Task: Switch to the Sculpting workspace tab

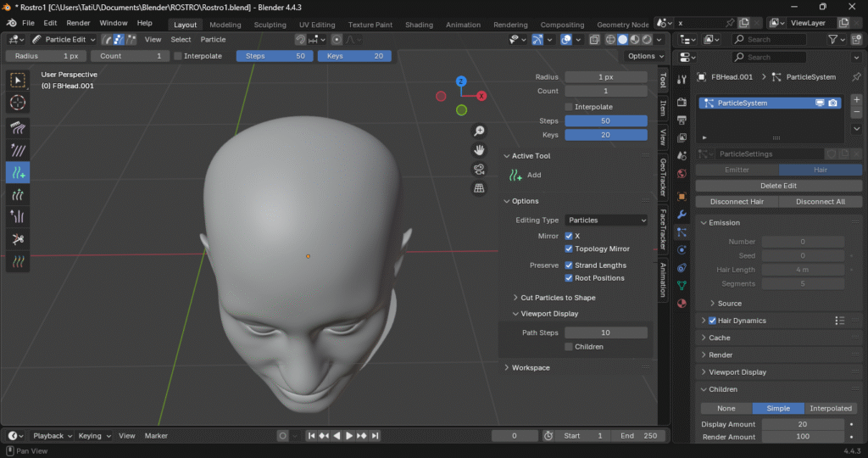Action: (270, 25)
